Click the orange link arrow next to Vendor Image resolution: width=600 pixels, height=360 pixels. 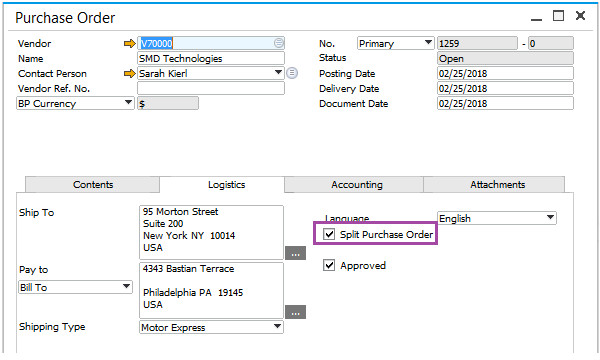(x=130, y=44)
